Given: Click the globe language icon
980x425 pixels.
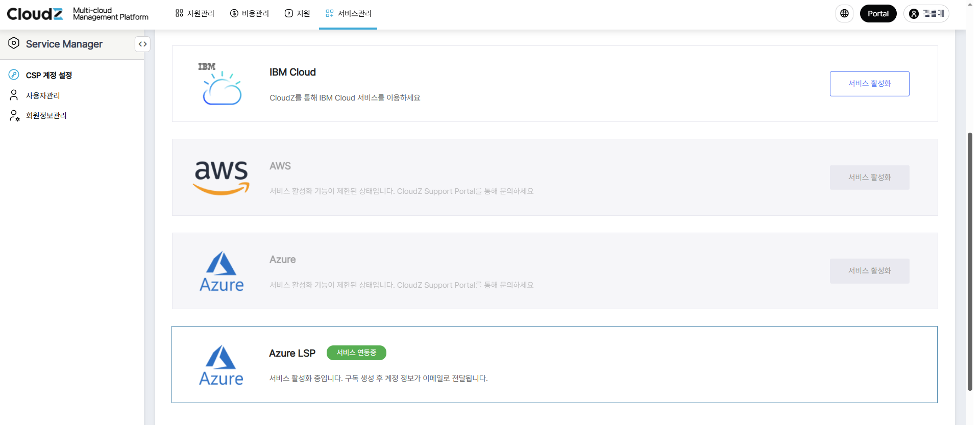Looking at the screenshot, I should point(844,14).
